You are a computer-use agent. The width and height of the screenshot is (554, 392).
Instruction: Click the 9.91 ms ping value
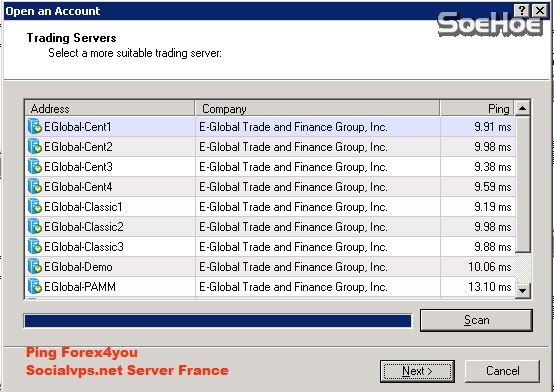493,127
